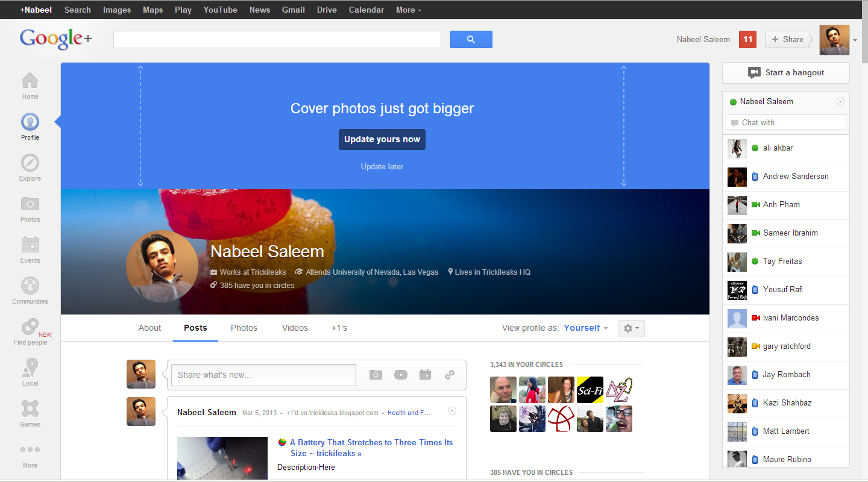Open chat with Kazi Shahbaz
The width and height of the screenshot is (868, 482).
[x=786, y=403]
